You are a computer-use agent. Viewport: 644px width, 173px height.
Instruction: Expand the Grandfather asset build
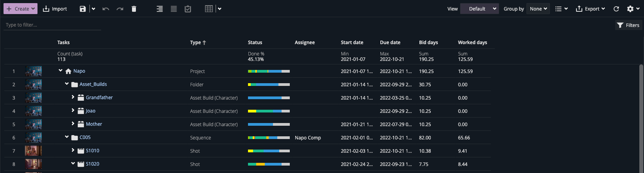(73, 97)
